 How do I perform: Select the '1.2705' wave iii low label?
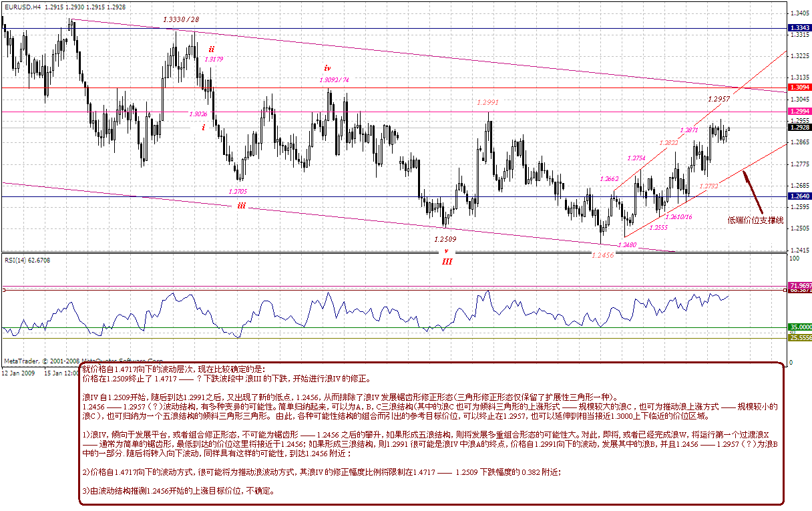click(238, 191)
